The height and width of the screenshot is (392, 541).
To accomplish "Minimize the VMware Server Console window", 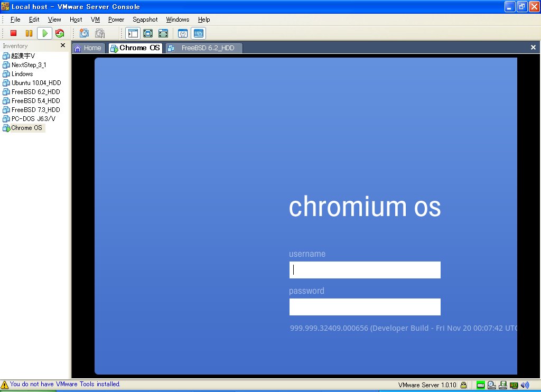I will click(510, 6).
